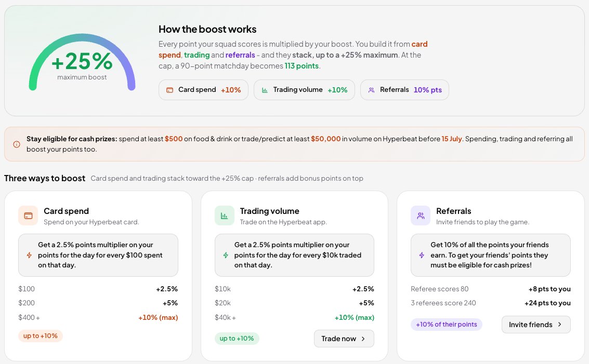This screenshot has width=589, height=364.
Task: Click the Trading volume chart icon tile
Action: (x=224, y=216)
